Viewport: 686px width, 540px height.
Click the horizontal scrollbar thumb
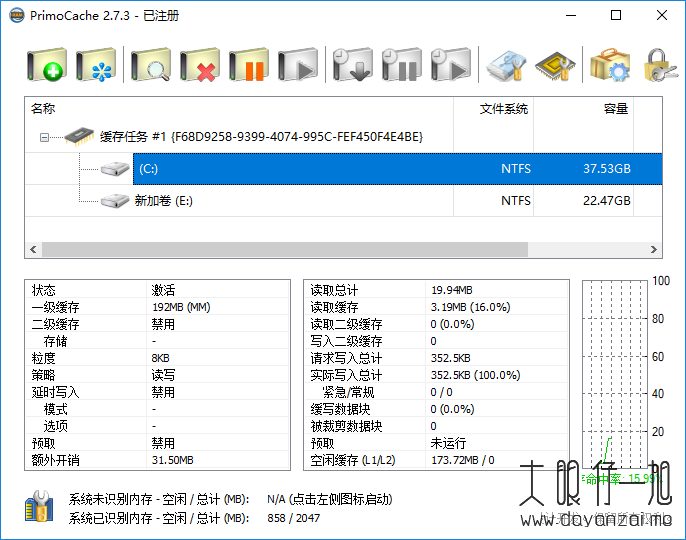285,249
